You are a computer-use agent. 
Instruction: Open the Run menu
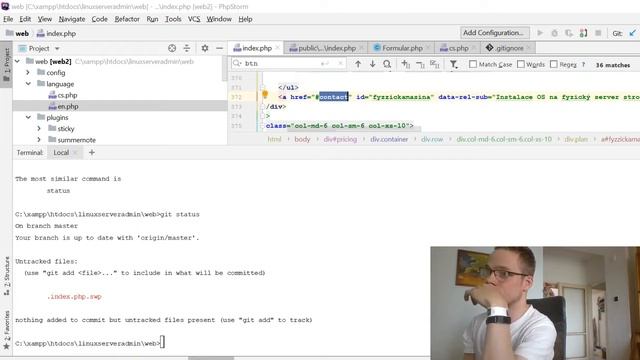(x=152, y=19)
